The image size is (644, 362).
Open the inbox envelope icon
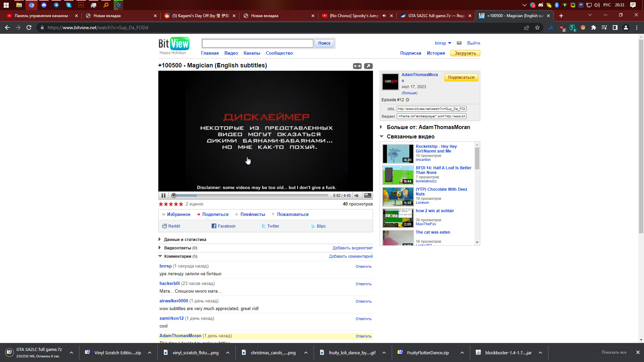[x=459, y=43]
